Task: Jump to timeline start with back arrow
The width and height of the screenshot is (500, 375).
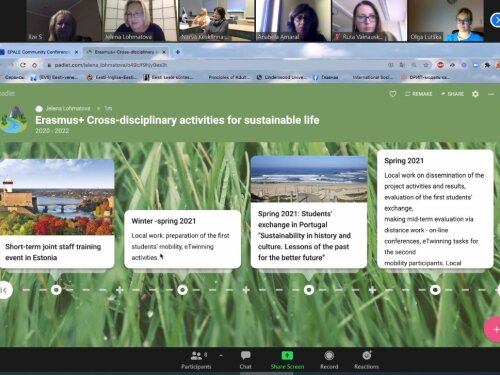Action: pyautogui.click(x=5, y=290)
